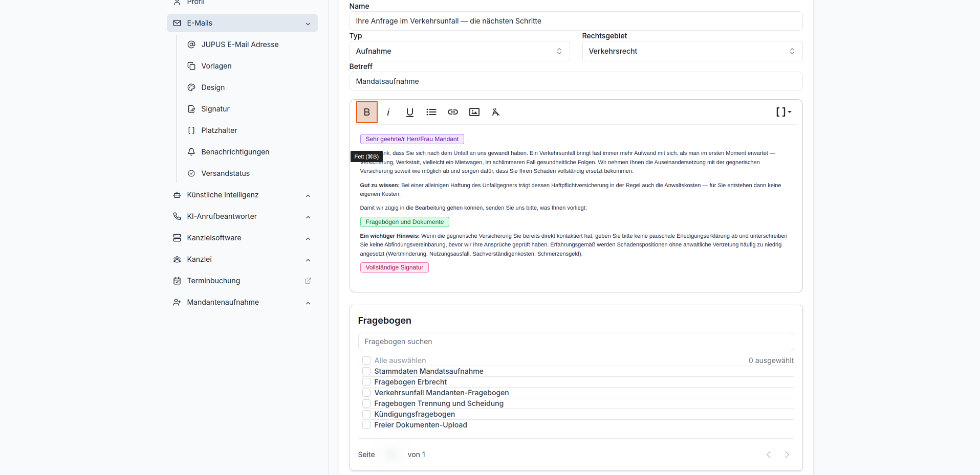Select the 'Vollständige Signatur' placeholder chip
The width and height of the screenshot is (980, 475).
coord(395,267)
